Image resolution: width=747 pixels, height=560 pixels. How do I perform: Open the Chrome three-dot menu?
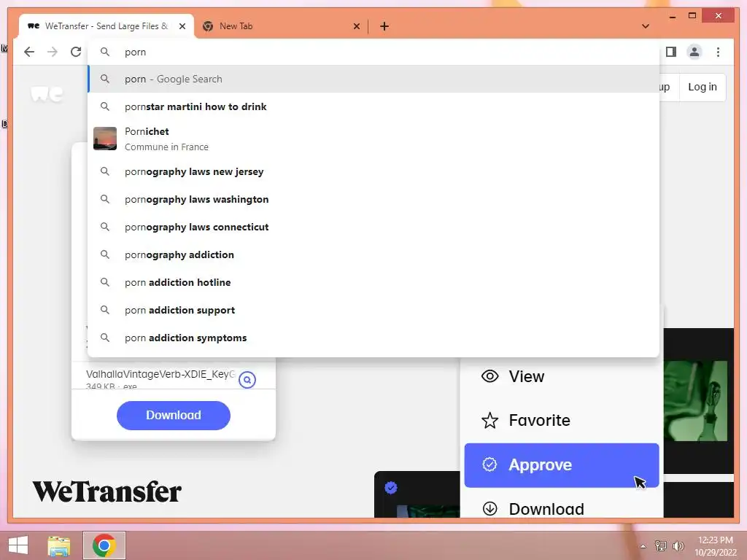(718, 52)
